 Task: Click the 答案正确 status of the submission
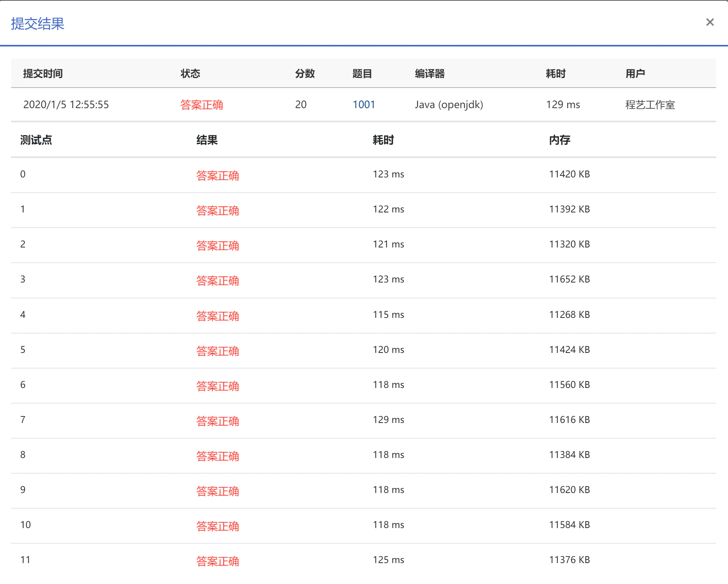pos(202,105)
